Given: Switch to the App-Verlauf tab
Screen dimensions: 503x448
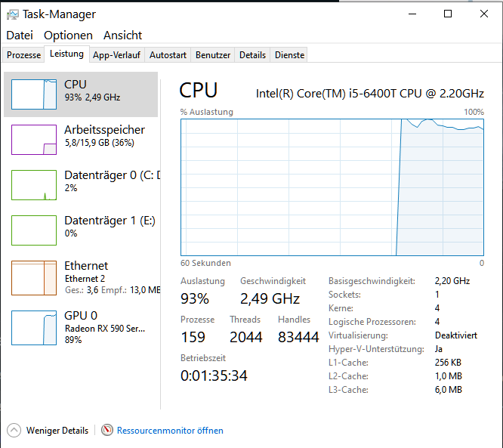Looking at the screenshot, I should tap(117, 55).
